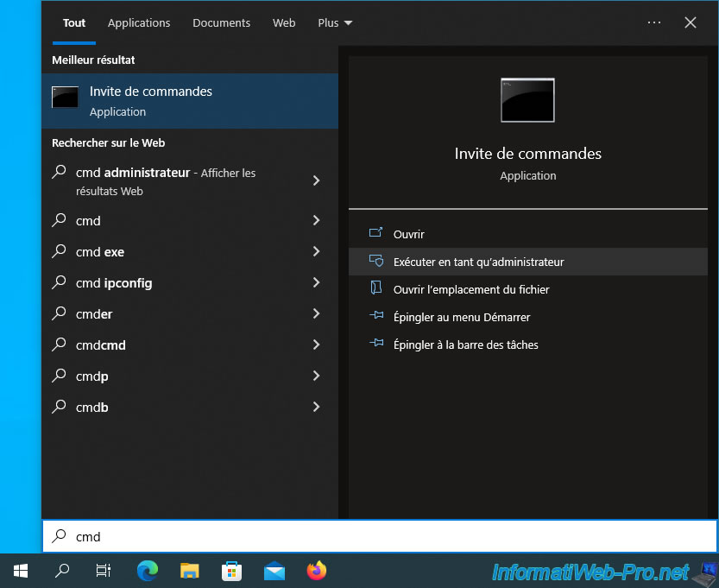Click the magnifier icon beside 'cmd administrateur'
The width and height of the screenshot is (719, 588).
click(59, 172)
